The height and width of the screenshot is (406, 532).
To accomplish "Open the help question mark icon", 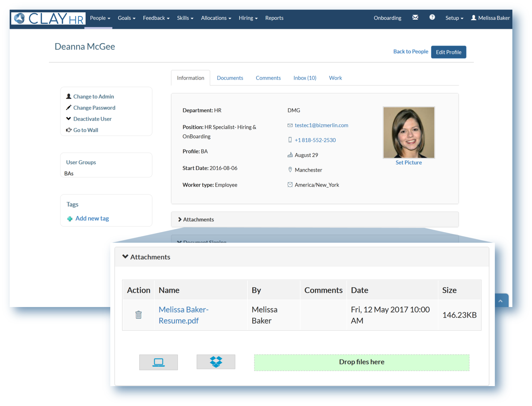I will click(432, 17).
